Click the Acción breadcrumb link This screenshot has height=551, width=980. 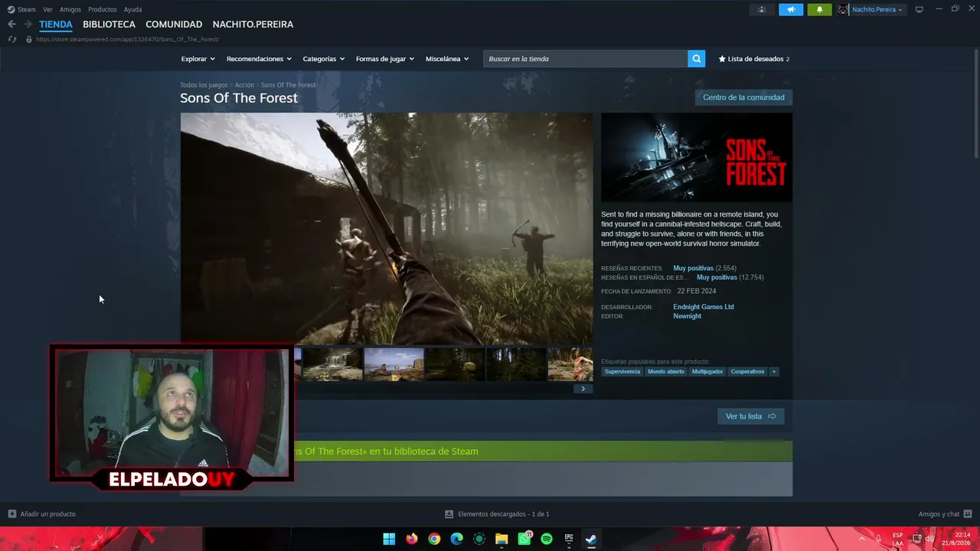coord(244,85)
